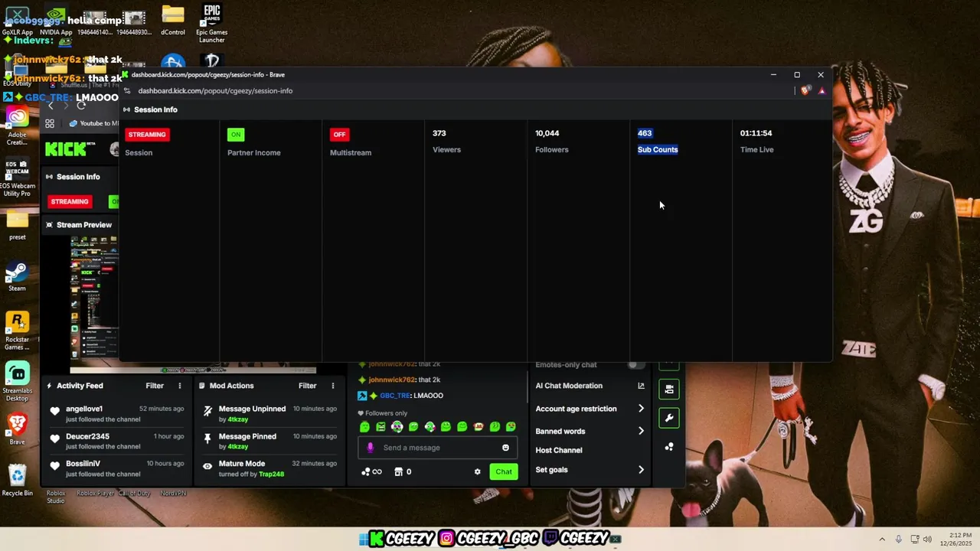
Task: Click the Partner Income ON badge
Action: (236, 135)
